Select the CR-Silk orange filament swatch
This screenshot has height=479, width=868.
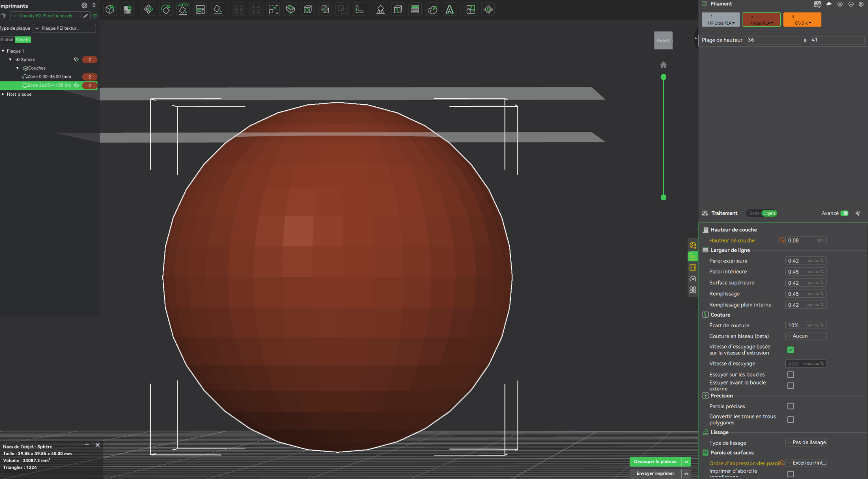802,19
